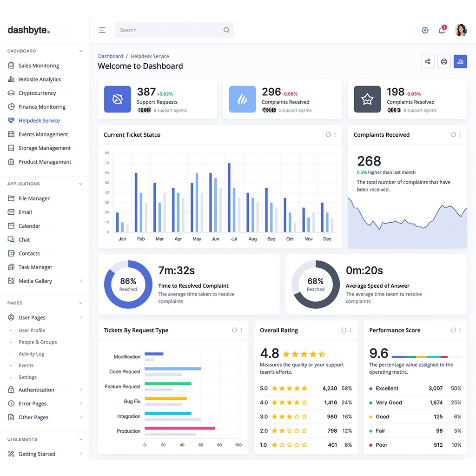The image size is (476, 476).
Task: Click the 5.0 star rating row
Action: click(306, 388)
